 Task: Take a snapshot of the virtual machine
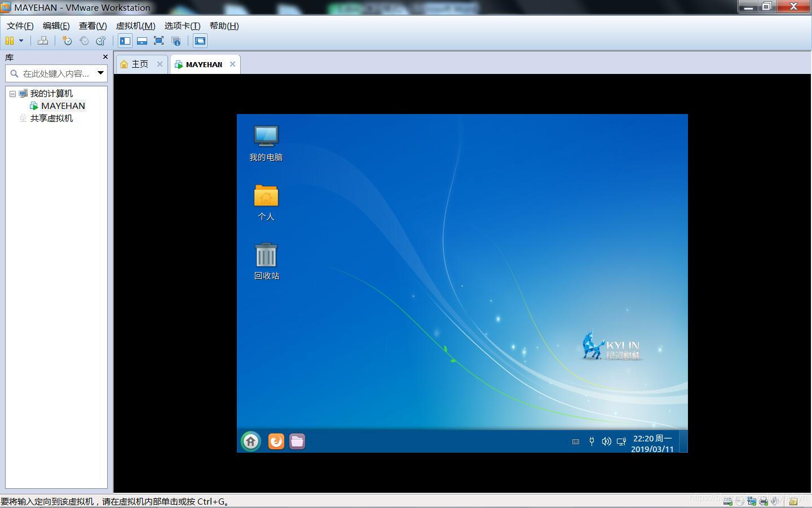point(67,41)
